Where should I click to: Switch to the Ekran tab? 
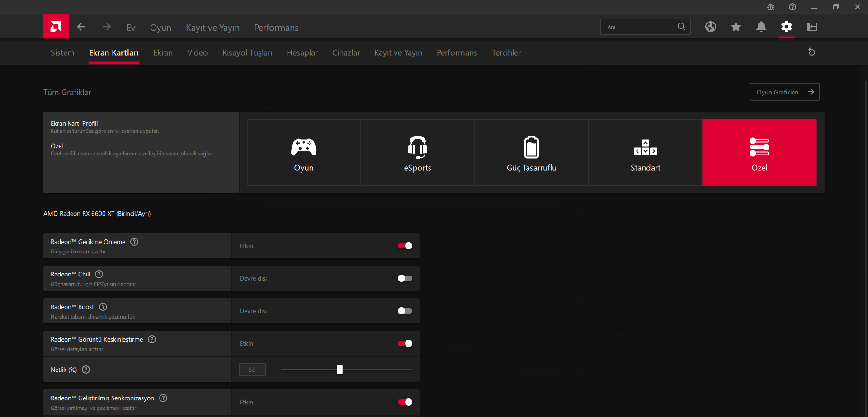tap(163, 52)
